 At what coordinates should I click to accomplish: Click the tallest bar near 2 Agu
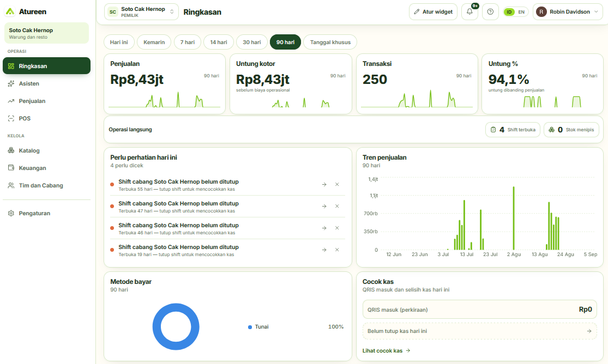tap(514, 219)
